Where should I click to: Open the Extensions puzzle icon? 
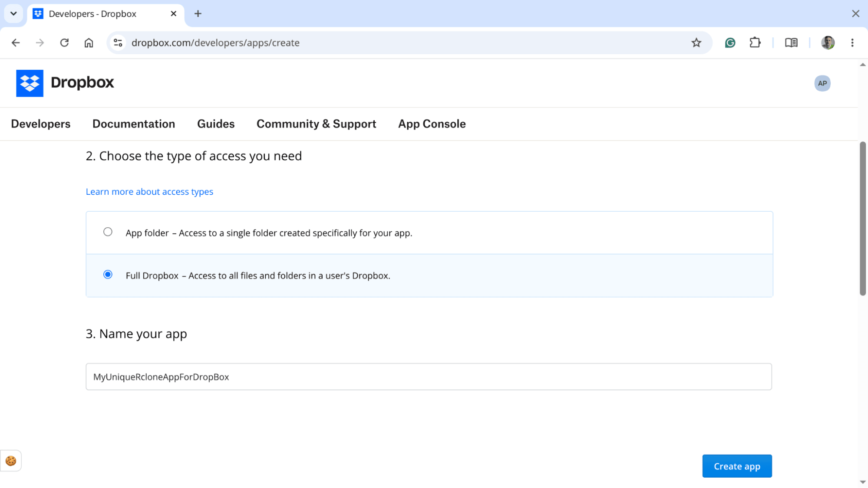(x=755, y=43)
